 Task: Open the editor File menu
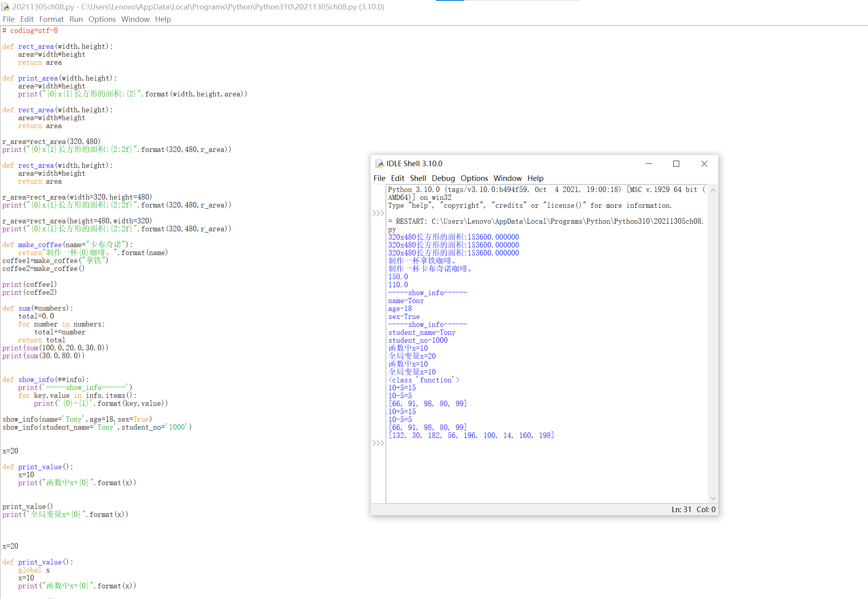8,19
